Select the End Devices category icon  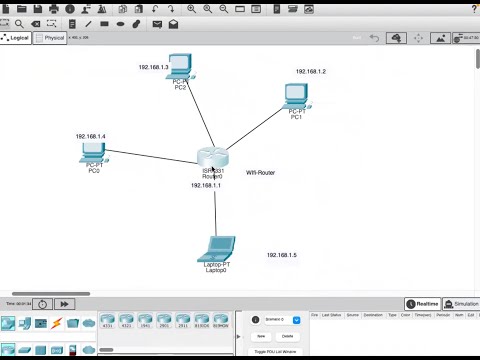pyautogui.click(x=24, y=323)
